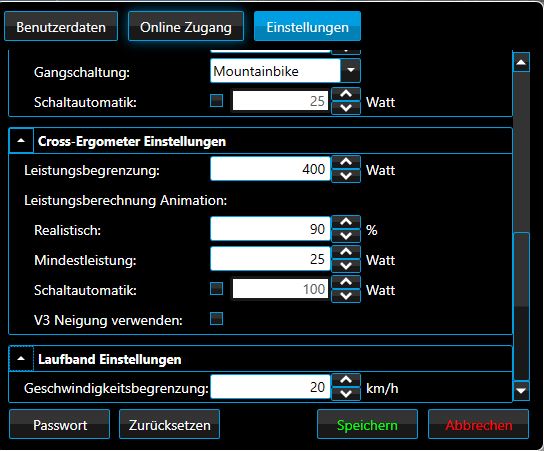Toggle V3 Neigung verwenden checkbox
This screenshot has width=544, height=451.
(x=216, y=318)
